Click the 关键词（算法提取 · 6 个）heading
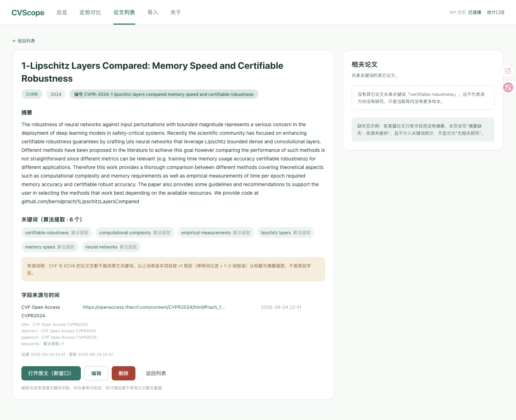This screenshot has width=516, height=420. (52, 220)
